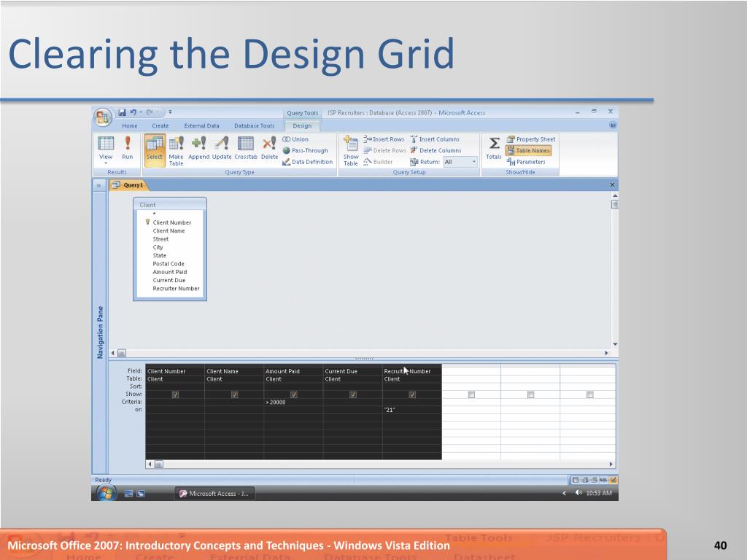This screenshot has width=747, height=560.
Task: Click Insert Rows
Action: [x=384, y=139]
